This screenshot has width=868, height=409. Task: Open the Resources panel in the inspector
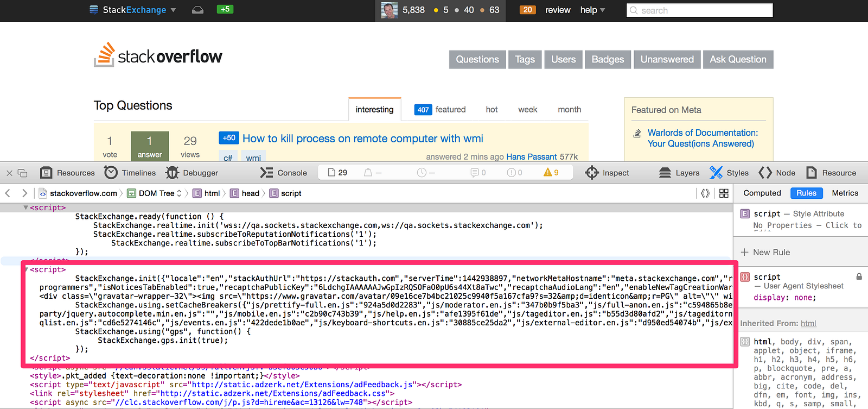pyautogui.click(x=68, y=173)
